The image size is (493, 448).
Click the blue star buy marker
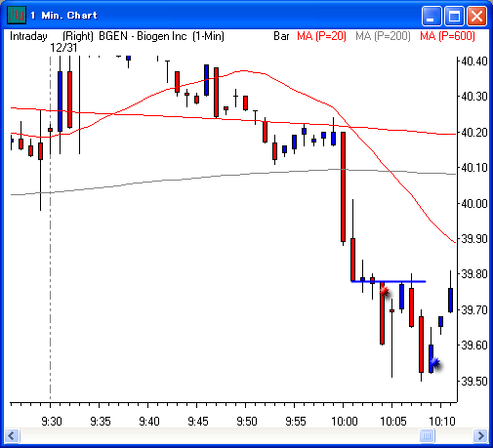click(x=435, y=362)
